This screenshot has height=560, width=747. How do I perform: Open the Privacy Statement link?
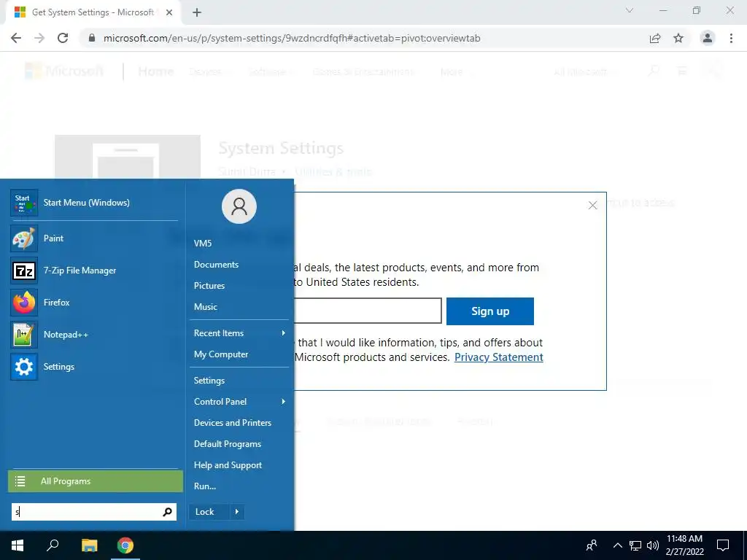pos(498,357)
